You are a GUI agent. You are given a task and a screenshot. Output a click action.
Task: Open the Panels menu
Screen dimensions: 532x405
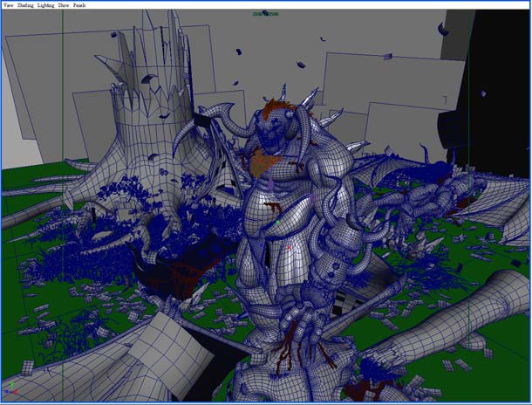tap(79, 5)
